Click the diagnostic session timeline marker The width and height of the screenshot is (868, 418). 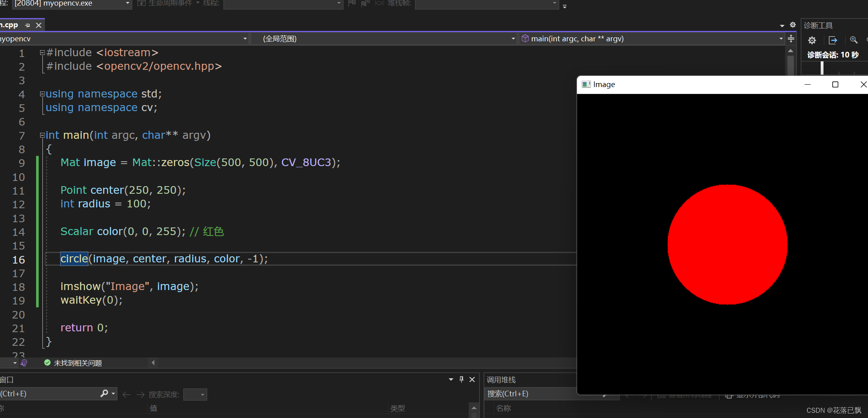coord(822,68)
